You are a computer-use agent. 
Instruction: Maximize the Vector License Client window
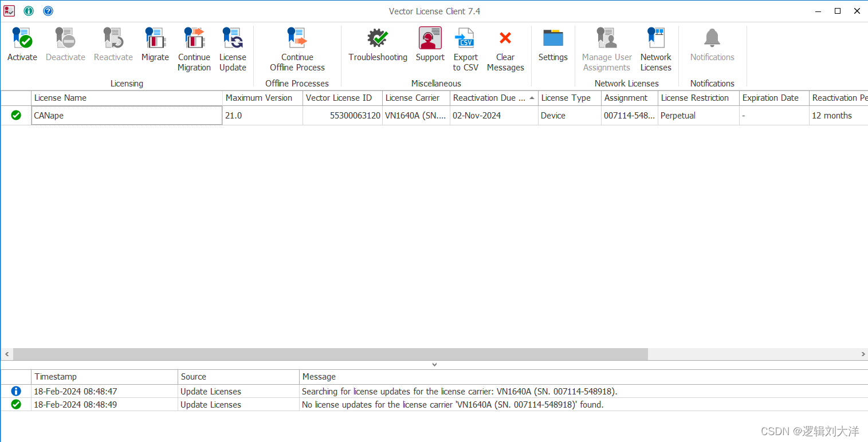click(838, 11)
